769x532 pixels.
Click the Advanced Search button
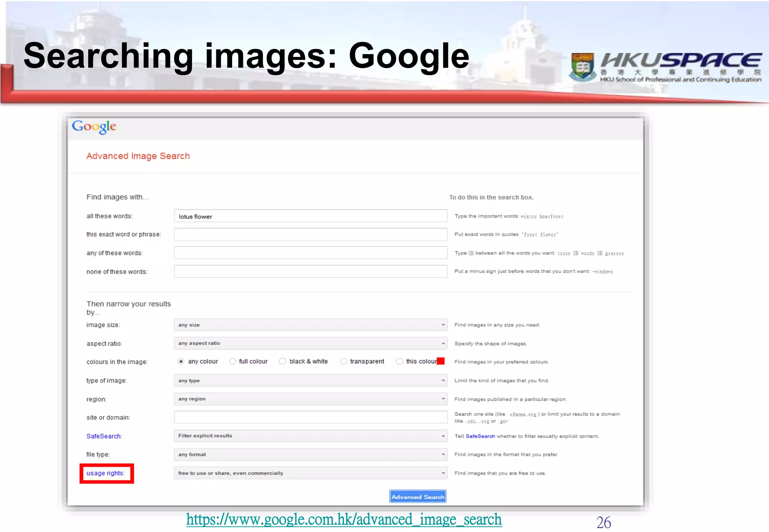[418, 497]
